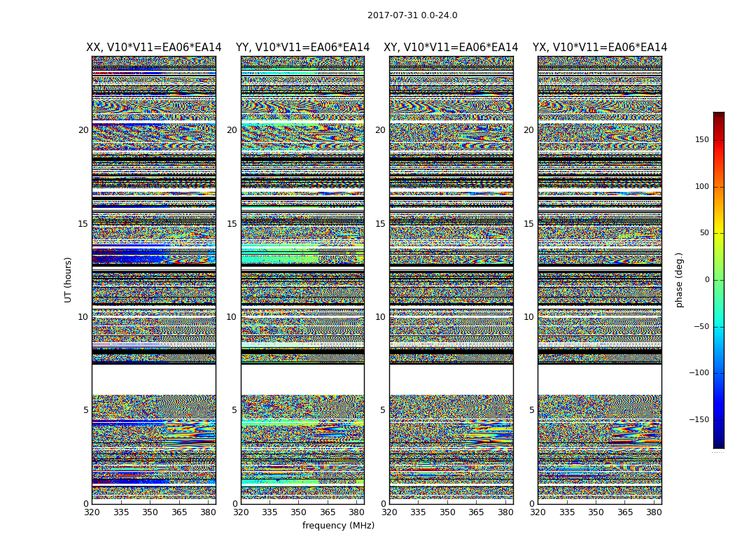Click the 20 hour tick of YY panel
Screen dimensions: 735x560
(232, 130)
